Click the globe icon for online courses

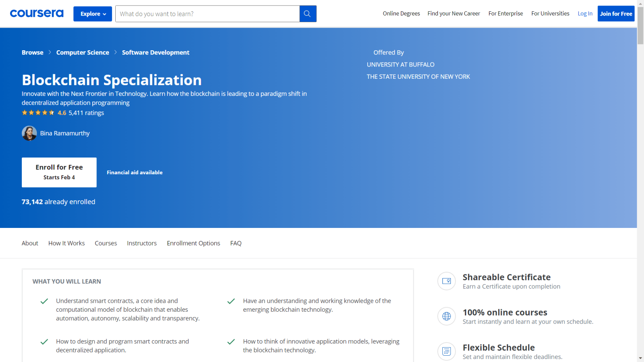tap(447, 316)
